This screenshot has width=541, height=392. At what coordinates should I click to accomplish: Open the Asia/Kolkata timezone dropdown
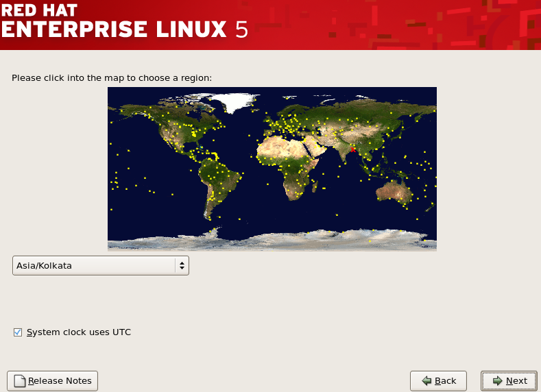tap(101, 265)
